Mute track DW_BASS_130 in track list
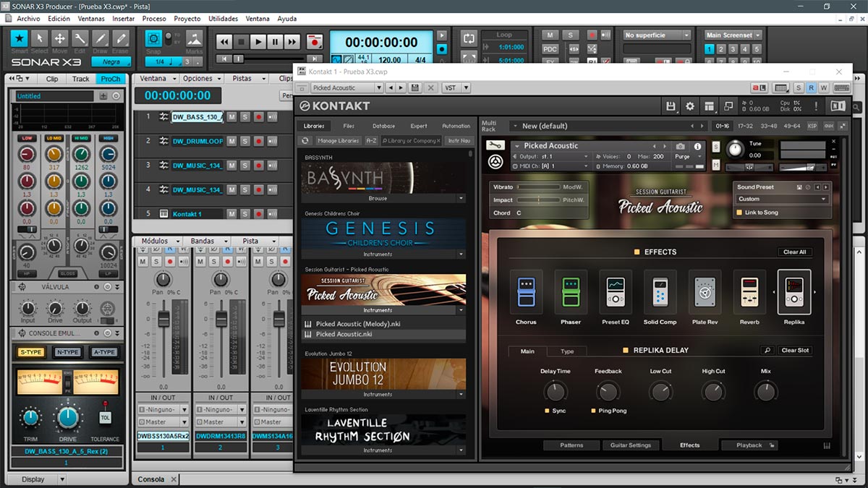The width and height of the screenshot is (868, 488). pos(231,116)
